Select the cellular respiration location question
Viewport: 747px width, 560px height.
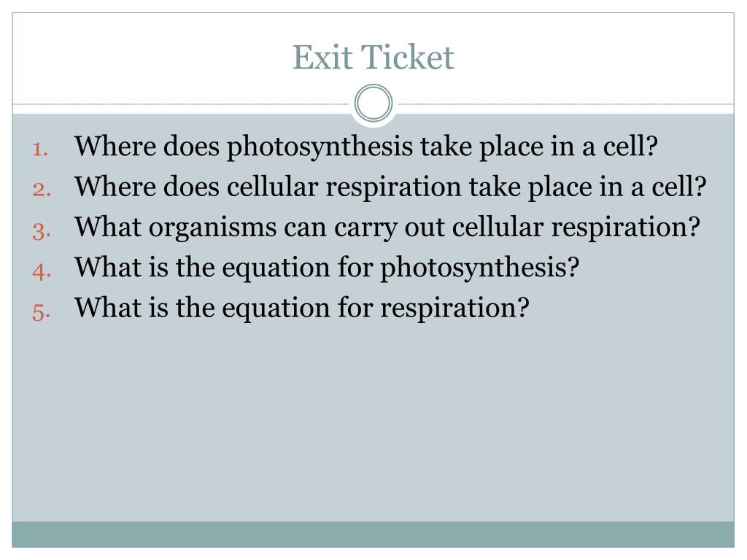point(391,188)
